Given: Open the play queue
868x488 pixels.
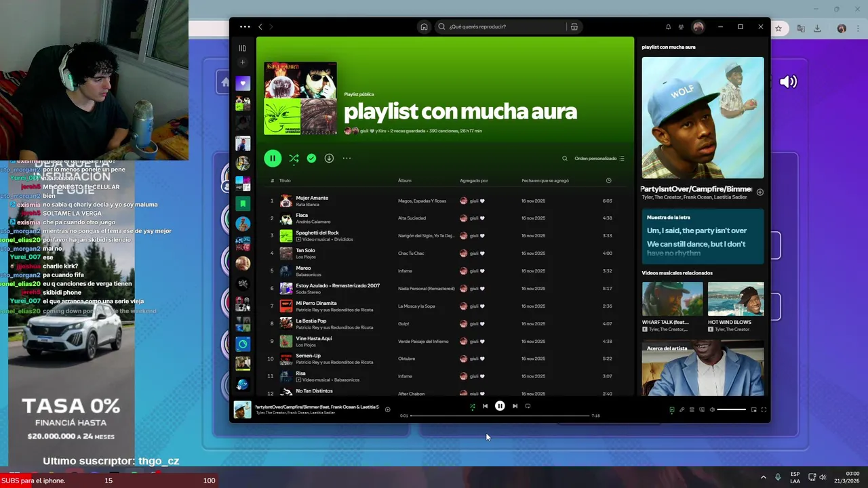Looking at the screenshot, I should click(692, 410).
